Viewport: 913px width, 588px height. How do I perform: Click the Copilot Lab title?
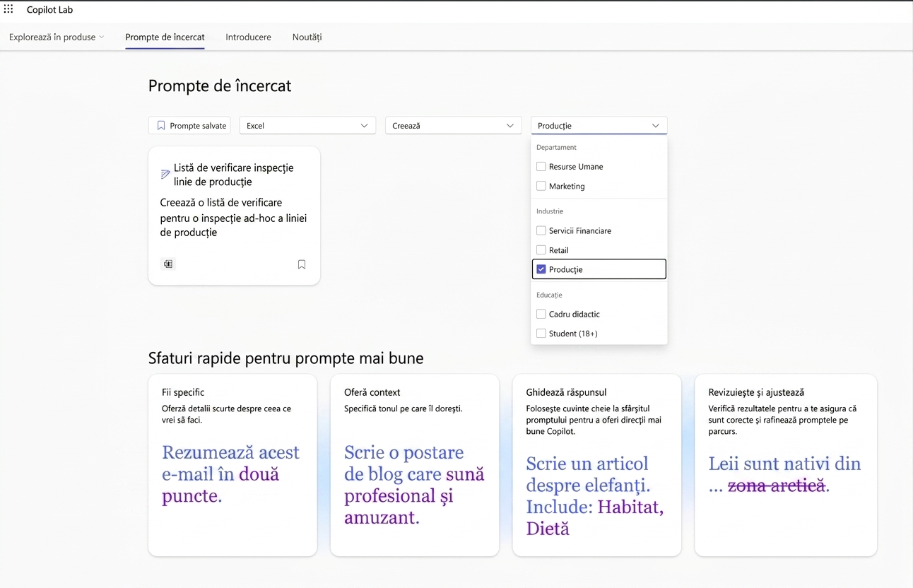(49, 10)
